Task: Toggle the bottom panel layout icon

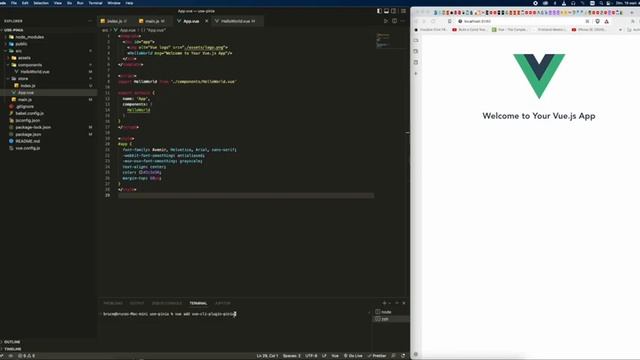Action: [x=387, y=11]
